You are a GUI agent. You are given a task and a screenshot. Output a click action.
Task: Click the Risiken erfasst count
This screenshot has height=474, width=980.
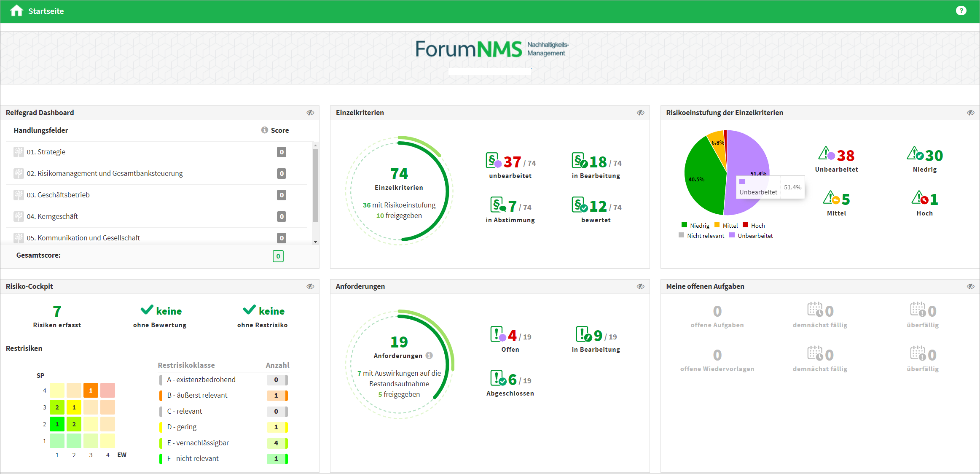tap(57, 311)
